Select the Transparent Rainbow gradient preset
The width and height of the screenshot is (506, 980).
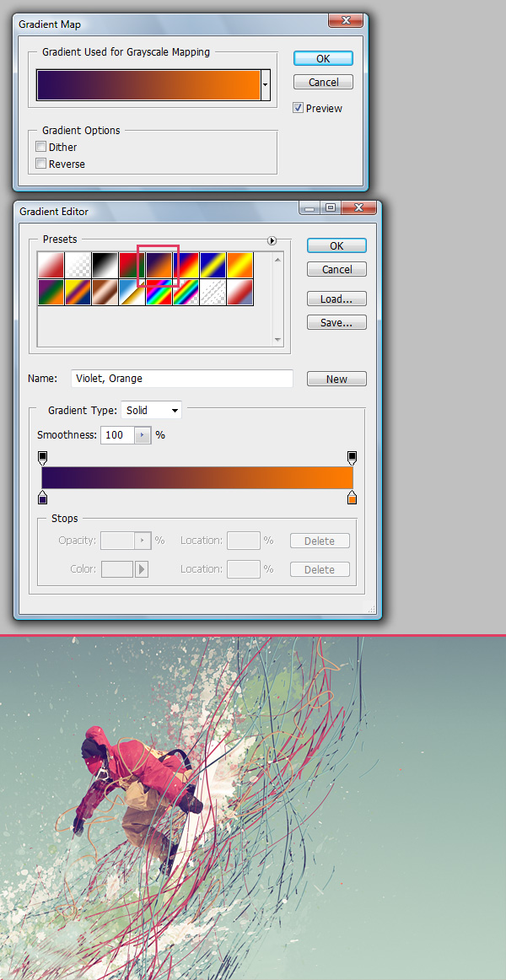186,292
